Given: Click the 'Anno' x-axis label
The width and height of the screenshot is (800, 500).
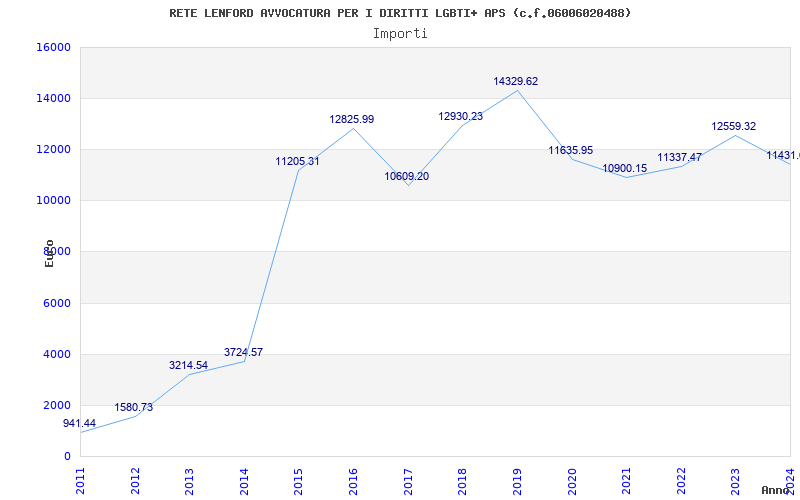Looking at the screenshot, I should 775,490.
